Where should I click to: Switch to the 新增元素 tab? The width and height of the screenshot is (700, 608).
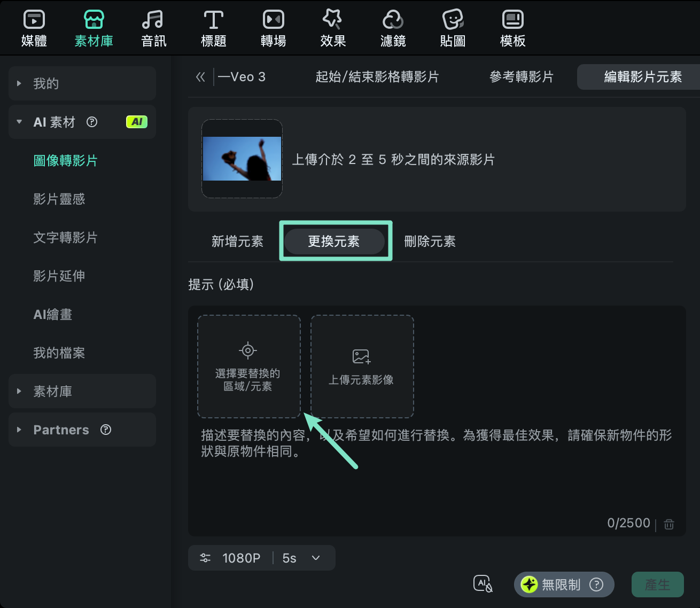coord(237,241)
